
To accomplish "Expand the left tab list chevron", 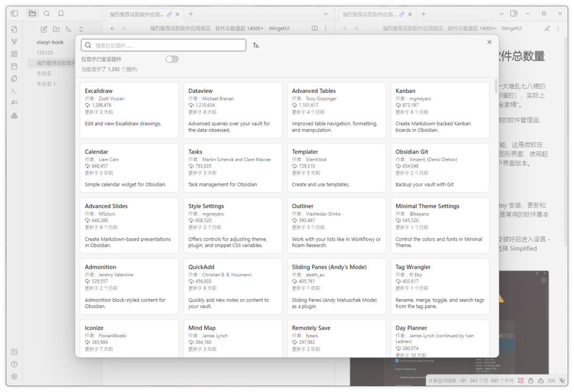I will coord(326,14).
